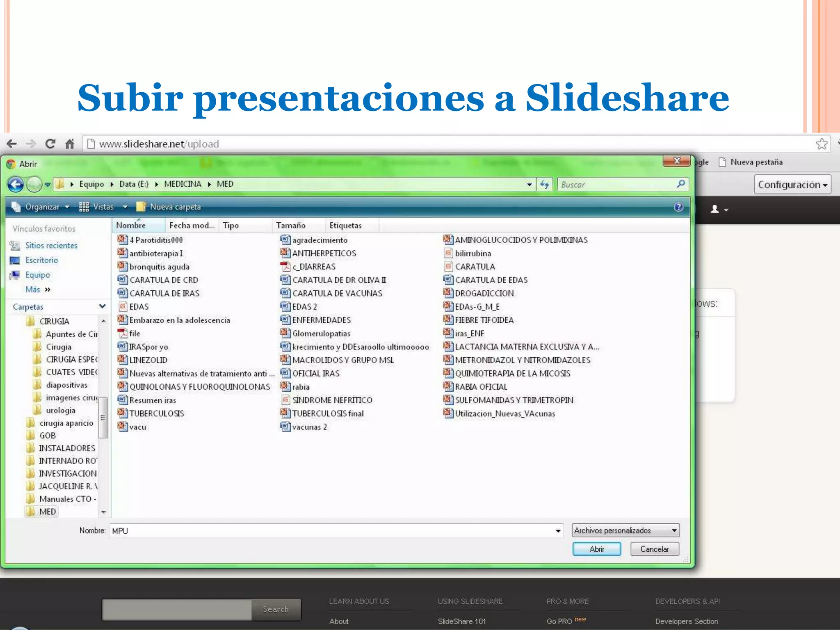
Task: Click the Abrir button
Action: point(597,549)
